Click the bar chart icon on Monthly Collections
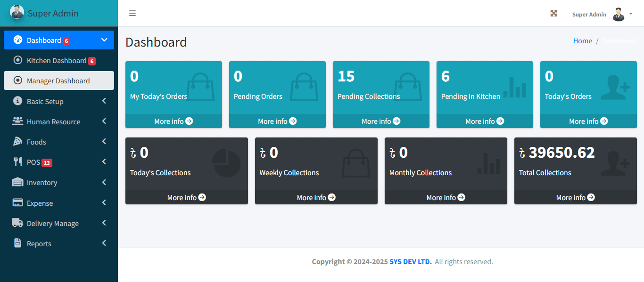The height and width of the screenshot is (282, 644). point(489,163)
